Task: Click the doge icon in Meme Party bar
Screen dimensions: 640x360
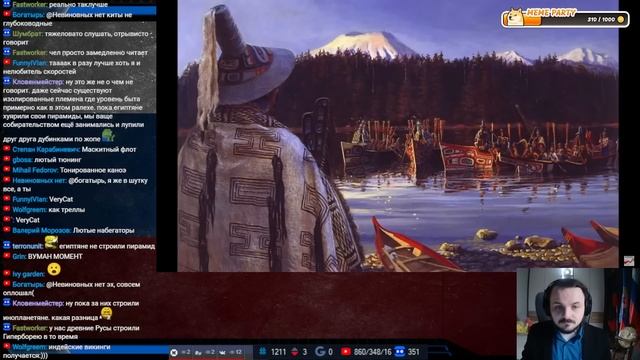Action: tap(515, 17)
